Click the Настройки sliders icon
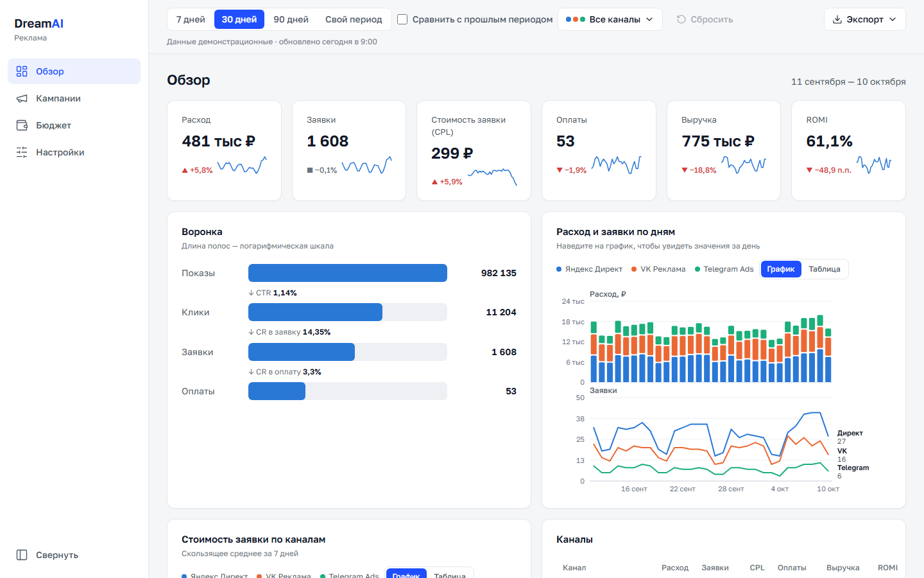Screen dimensions: 924x578 22,152
